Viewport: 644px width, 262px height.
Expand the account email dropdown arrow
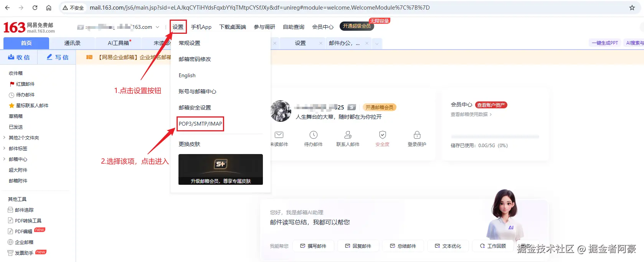[157, 27]
